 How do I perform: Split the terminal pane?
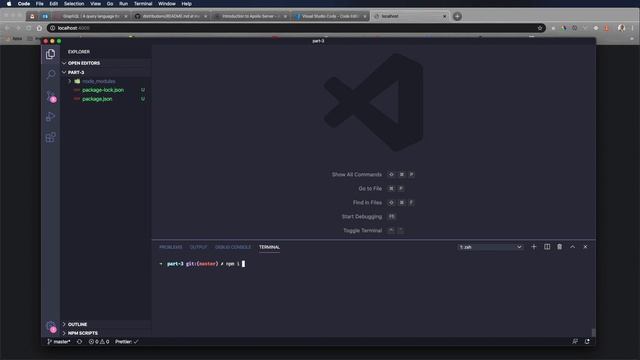[x=547, y=247]
